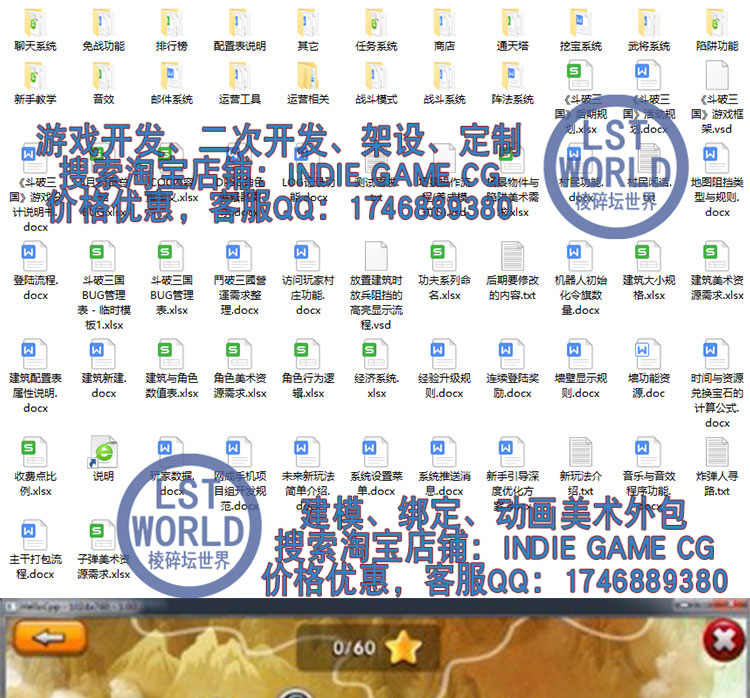750x698 pixels.
Task: Select the 连续登陆奖励.docx file
Action: tap(512, 369)
